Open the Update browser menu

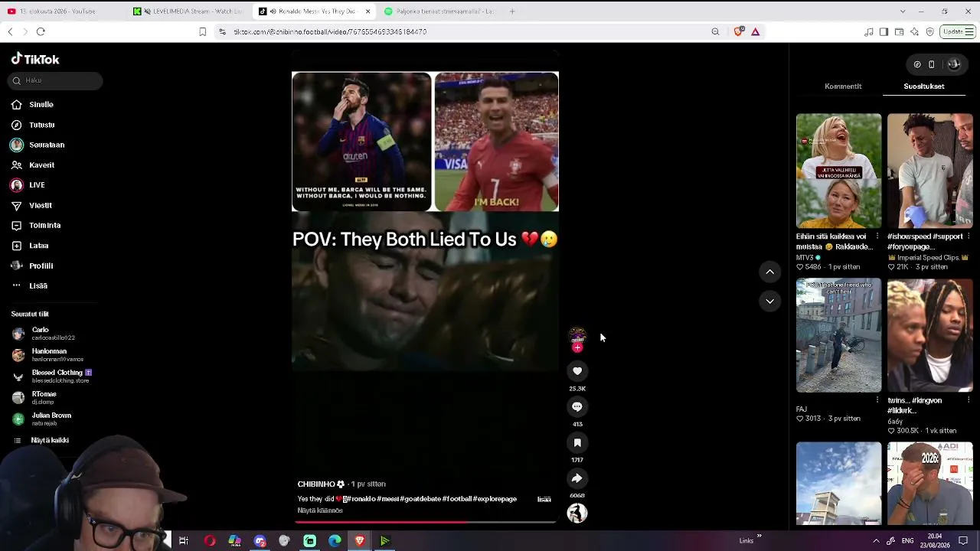958,31
